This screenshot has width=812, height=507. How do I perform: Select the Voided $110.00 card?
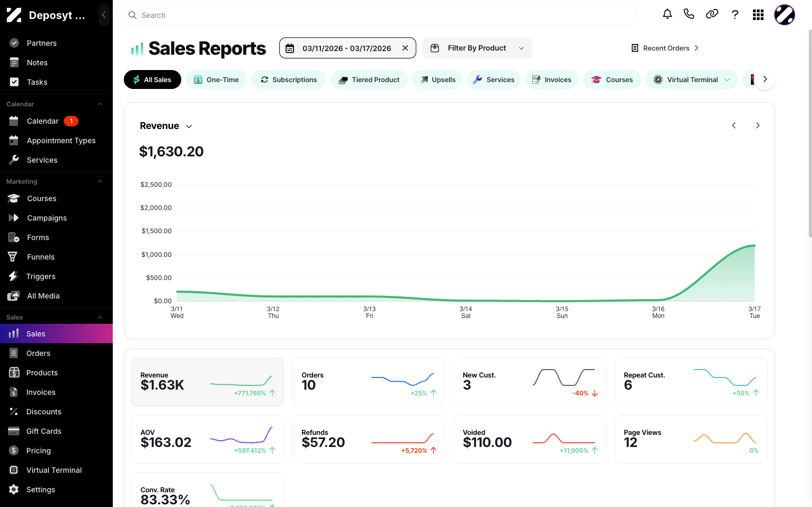(x=530, y=440)
